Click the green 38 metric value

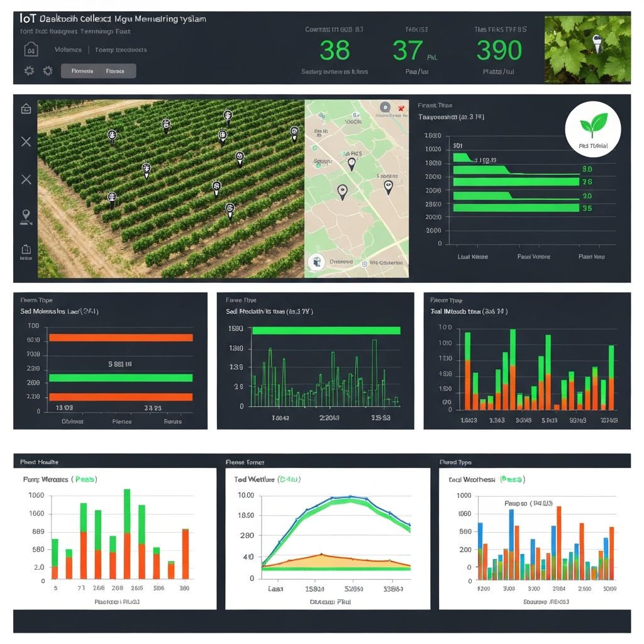335,50
